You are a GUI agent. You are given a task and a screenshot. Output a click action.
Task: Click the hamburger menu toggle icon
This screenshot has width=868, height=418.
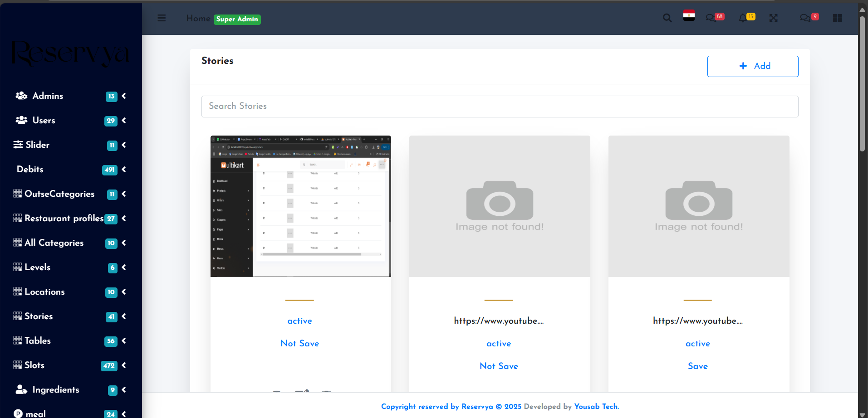pyautogui.click(x=162, y=18)
